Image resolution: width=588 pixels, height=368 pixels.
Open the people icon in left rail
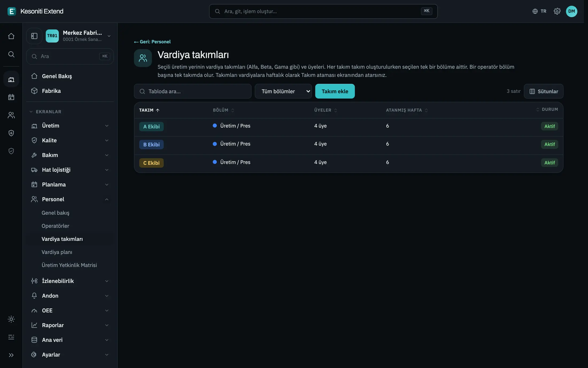(11, 115)
